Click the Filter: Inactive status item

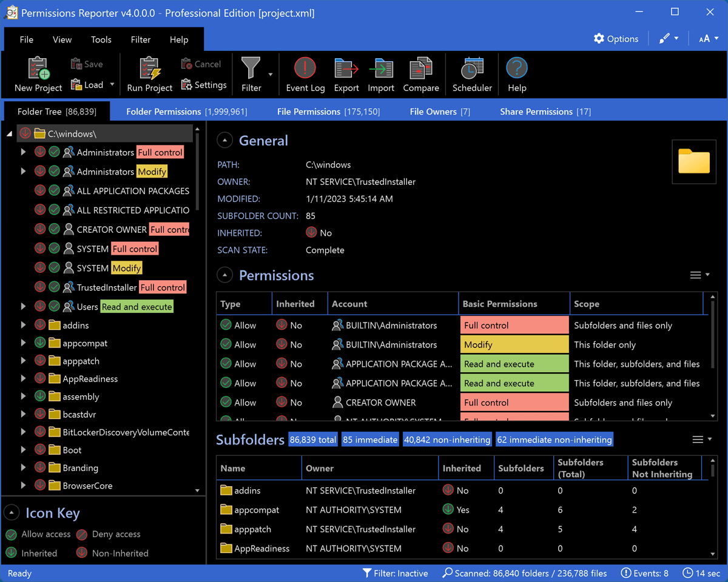coord(395,574)
